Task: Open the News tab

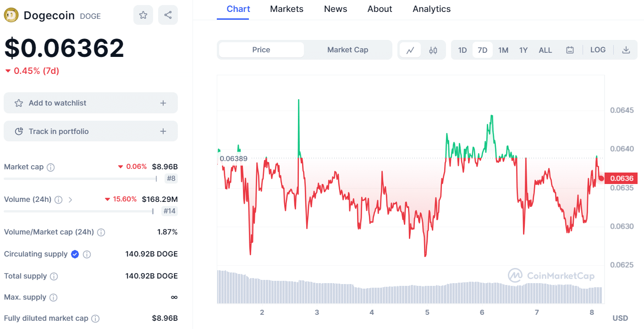Action: point(336,9)
